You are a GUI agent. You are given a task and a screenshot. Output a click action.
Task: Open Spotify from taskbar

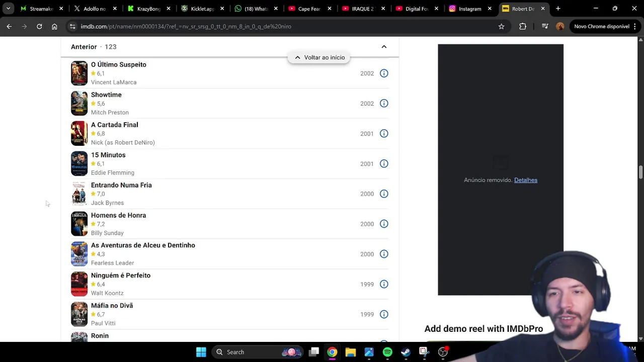pos(387,352)
